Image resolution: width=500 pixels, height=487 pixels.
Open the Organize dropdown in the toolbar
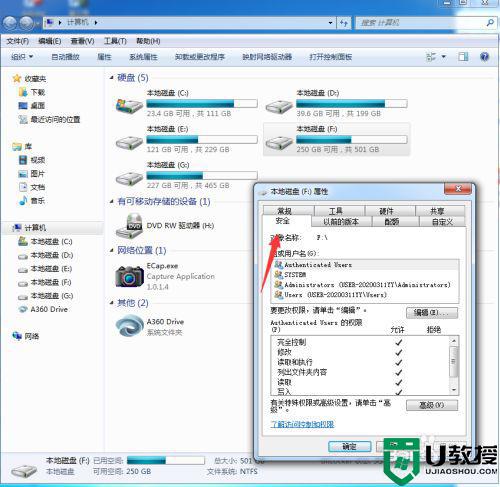click(x=22, y=57)
